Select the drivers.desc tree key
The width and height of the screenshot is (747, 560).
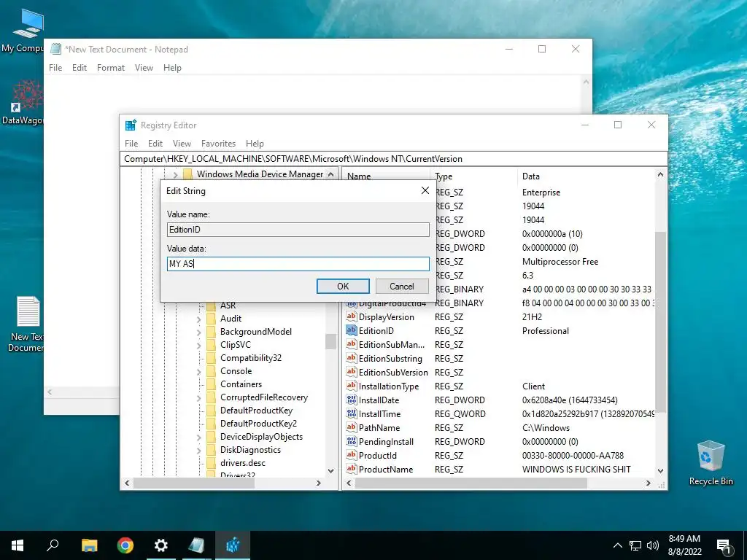243,463
